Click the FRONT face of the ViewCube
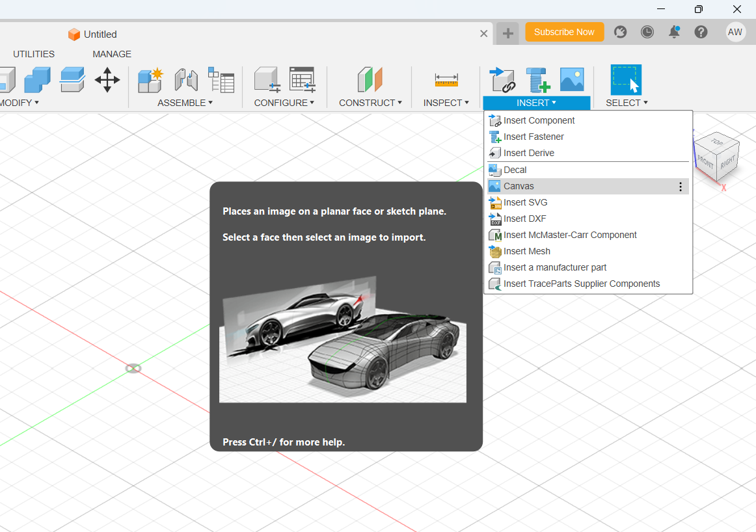This screenshot has height=532, width=756. pos(705,163)
